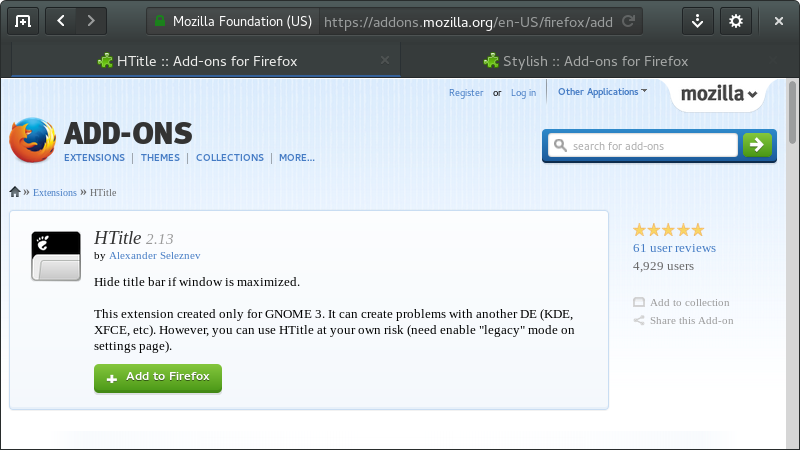
Task: Click the HTitle breadcrumb text
Action: [x=103, y=192]
